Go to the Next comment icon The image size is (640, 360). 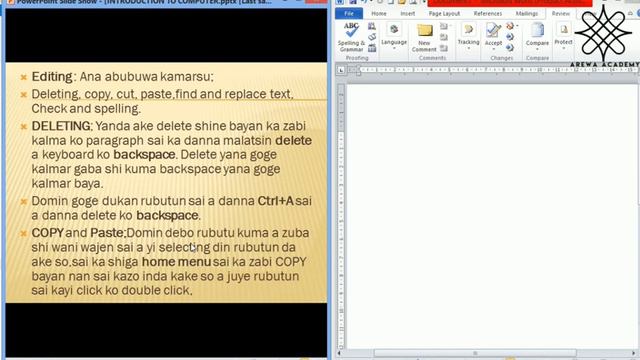pyautogui.click(x=444, y=48)
